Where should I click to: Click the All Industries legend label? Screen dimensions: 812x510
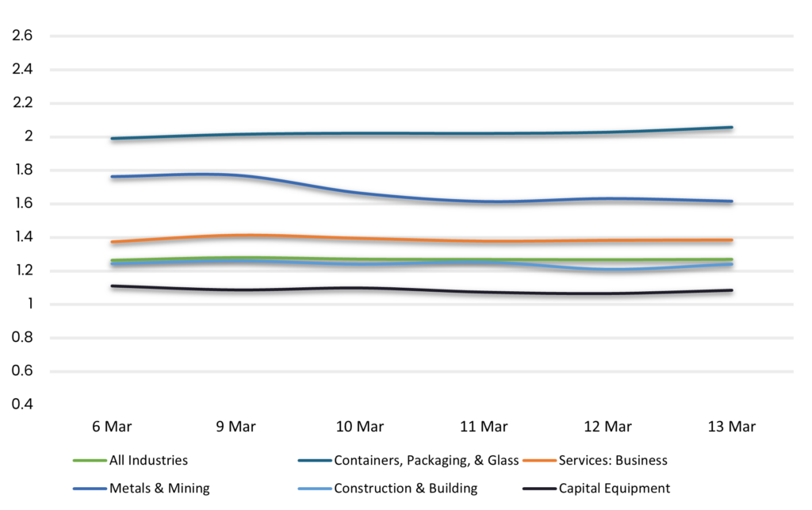[148, 460]
